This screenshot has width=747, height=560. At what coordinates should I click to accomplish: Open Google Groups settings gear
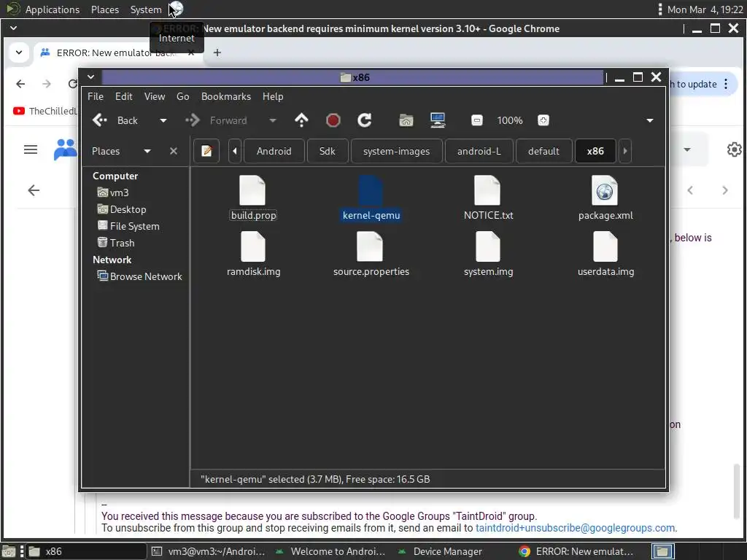coord(734,149)
